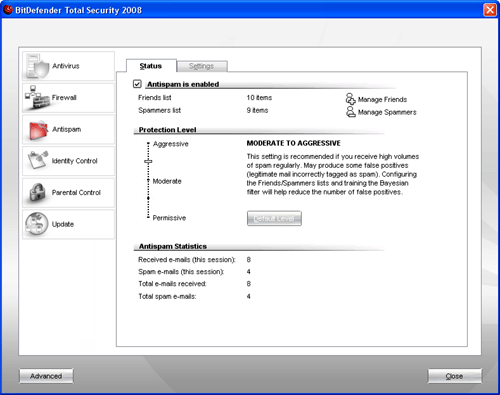Open the Manage Friends link

tap(382, 99)
